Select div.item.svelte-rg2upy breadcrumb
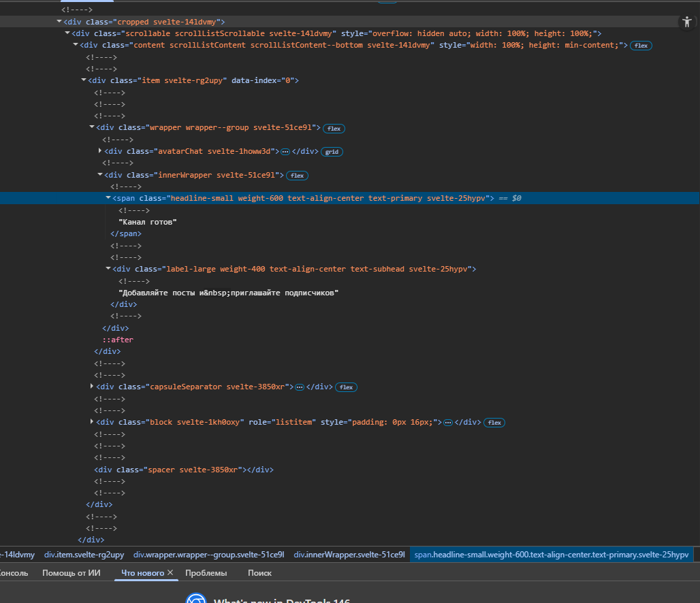Viewport: 700px width, 603px height. [84, 555]
